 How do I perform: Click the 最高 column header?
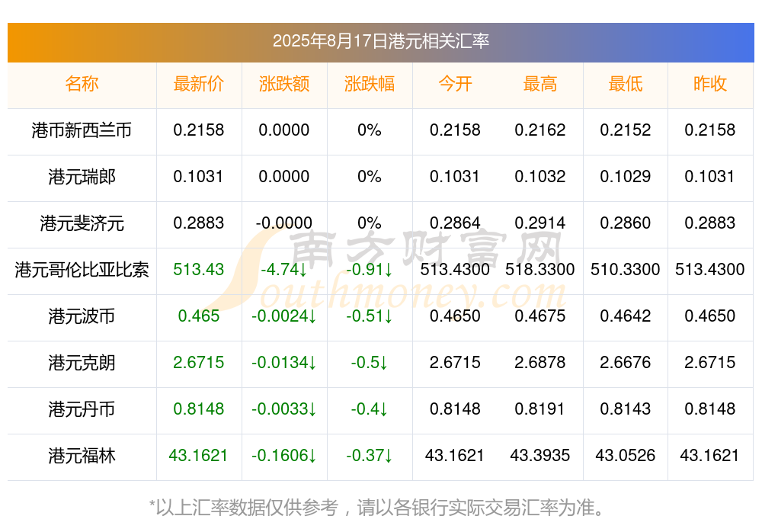pyautogui.click(x=540, y=84)
